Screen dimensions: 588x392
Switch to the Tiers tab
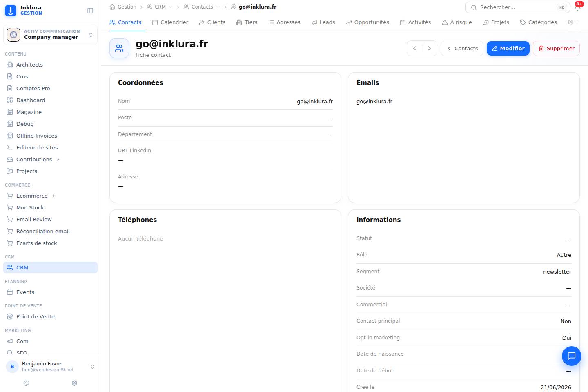pos(247,22)
